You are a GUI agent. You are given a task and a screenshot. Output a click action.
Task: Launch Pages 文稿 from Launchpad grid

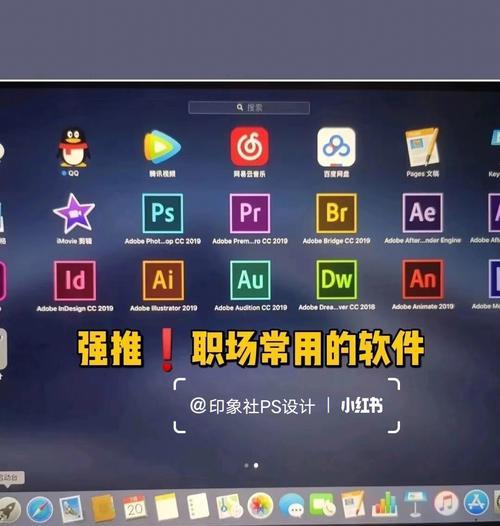[x=422, y=147]
